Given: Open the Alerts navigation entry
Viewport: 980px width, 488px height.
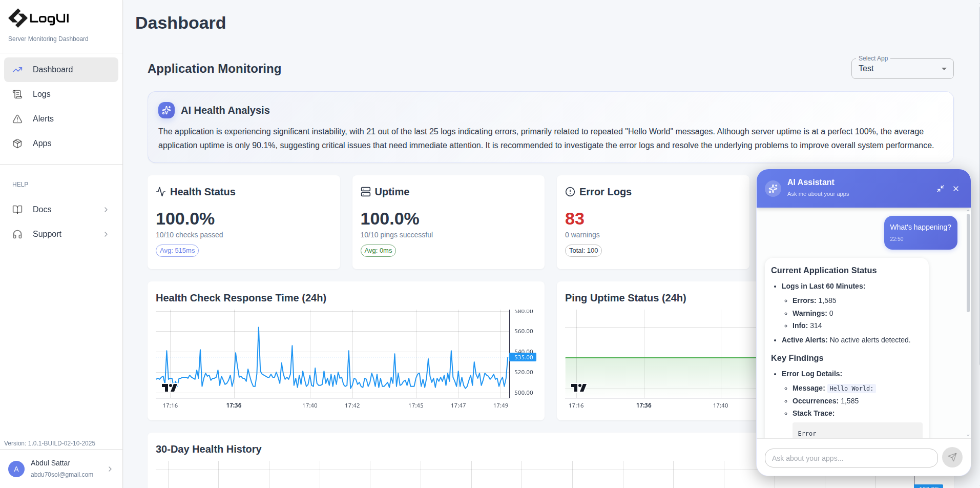Looking at the screenshot, I should pyautogui.click(x=43, y=118).
